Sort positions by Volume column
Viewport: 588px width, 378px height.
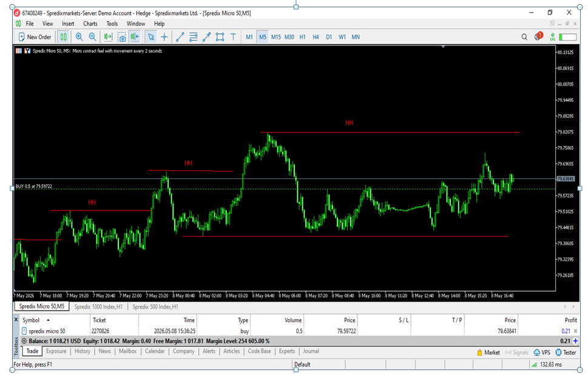point(277,320)
